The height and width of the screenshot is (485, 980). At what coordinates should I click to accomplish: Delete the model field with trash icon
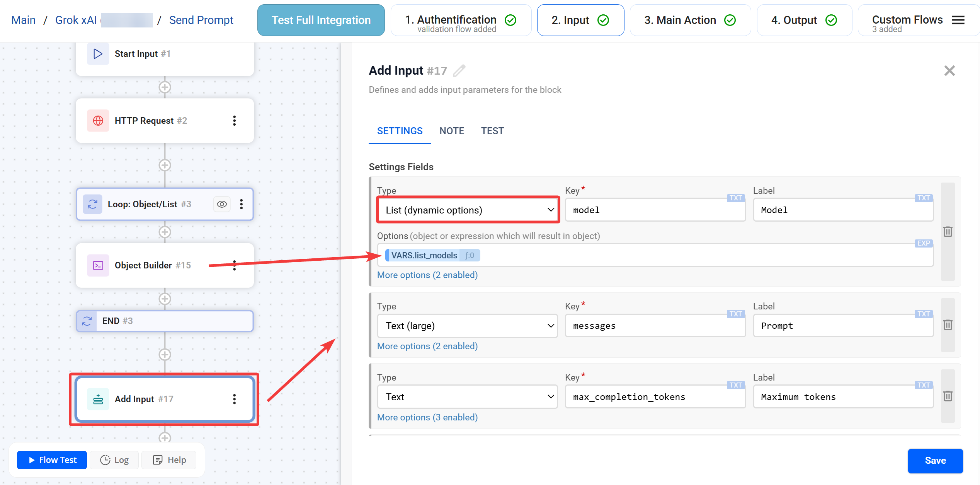(x=948, y=232)
